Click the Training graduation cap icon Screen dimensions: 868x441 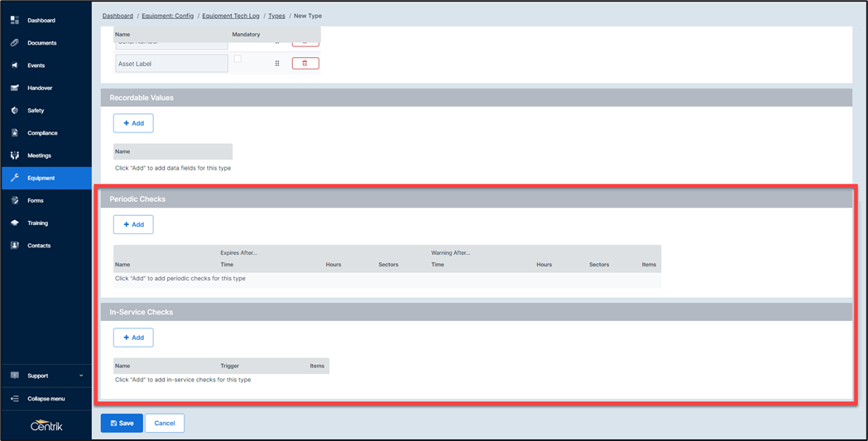click(x=14, y=223)
